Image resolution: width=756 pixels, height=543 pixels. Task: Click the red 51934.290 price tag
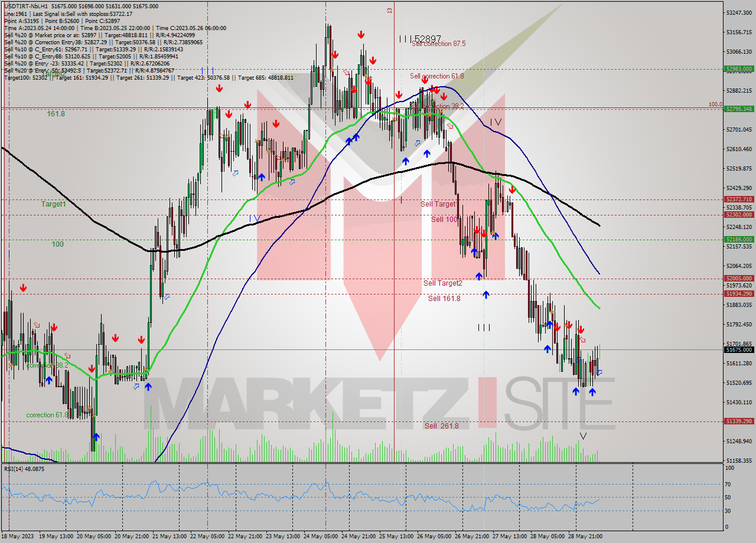(738, 293)
